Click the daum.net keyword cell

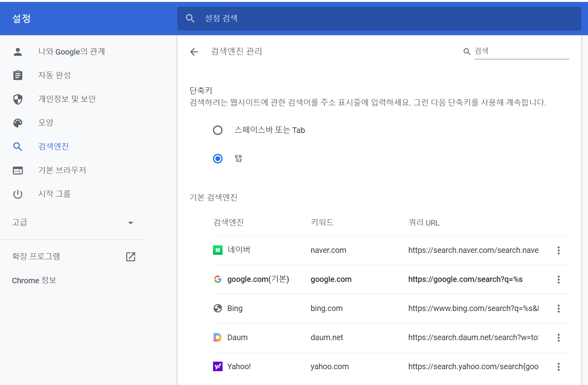(327, 338)
